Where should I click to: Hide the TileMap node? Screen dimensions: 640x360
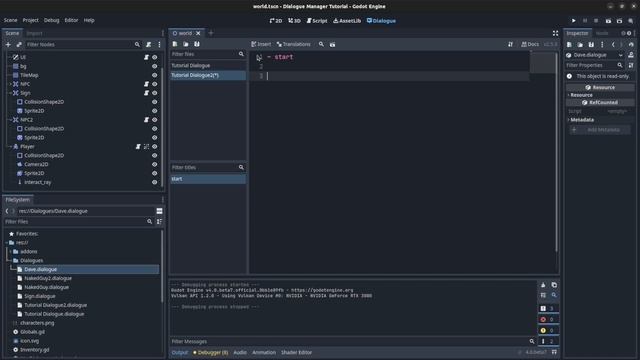pyautogui.click(x=154, y=75)
